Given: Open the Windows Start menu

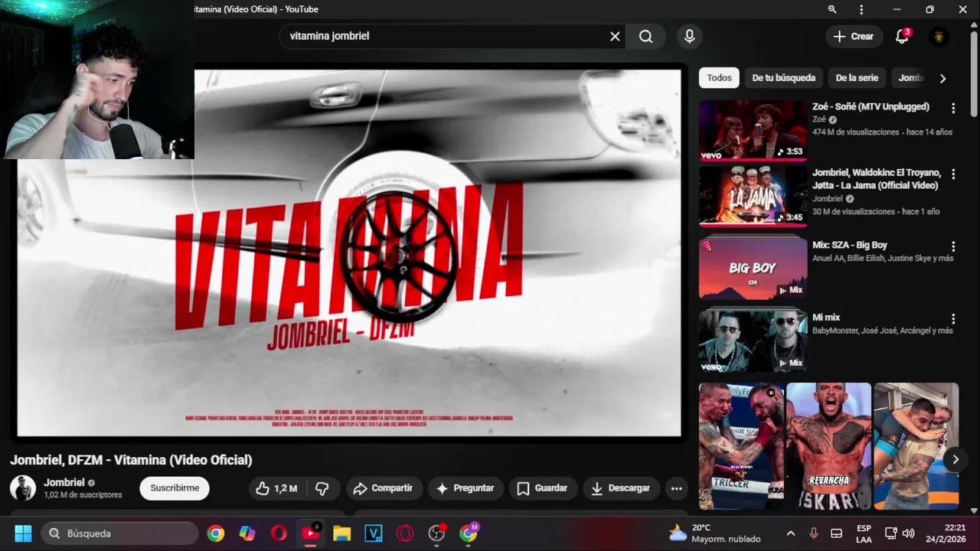Looking at the screenshot, I should (x=23, y=533).
